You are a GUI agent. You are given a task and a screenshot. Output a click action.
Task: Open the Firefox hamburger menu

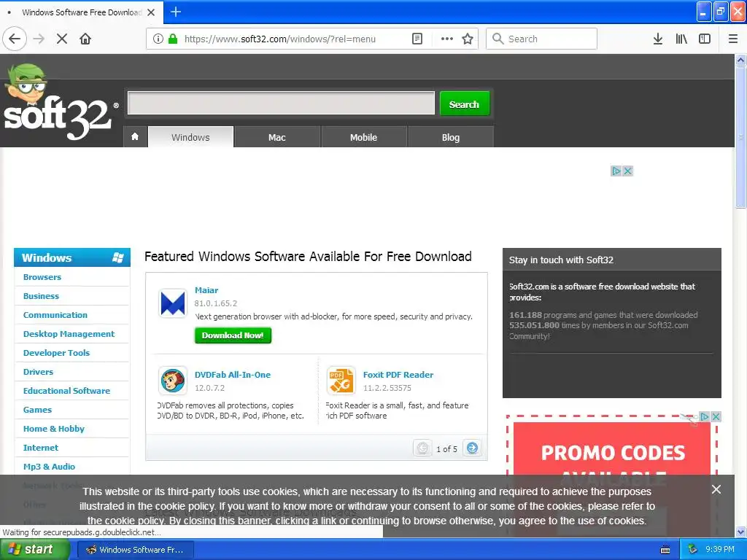click(x=733, y=39)
